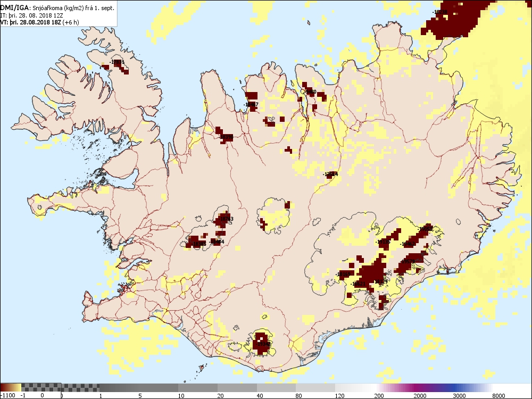Select the -16621 value label

click(358, 284)
